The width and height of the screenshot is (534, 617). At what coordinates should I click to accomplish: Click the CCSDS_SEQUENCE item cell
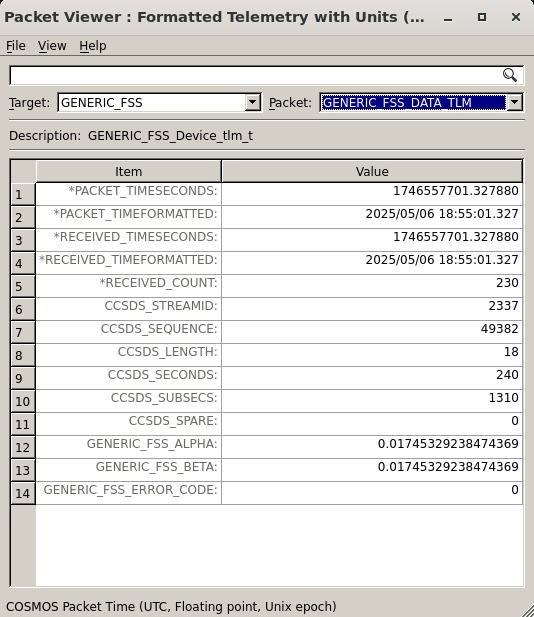coord(129,332)
